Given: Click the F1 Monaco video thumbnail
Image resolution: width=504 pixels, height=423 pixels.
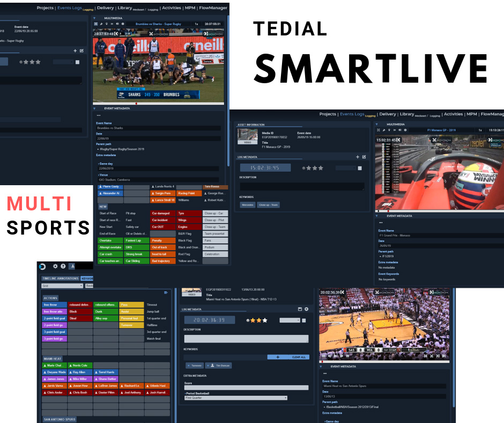Looking at the screenshot, I should tap(248, 136).
